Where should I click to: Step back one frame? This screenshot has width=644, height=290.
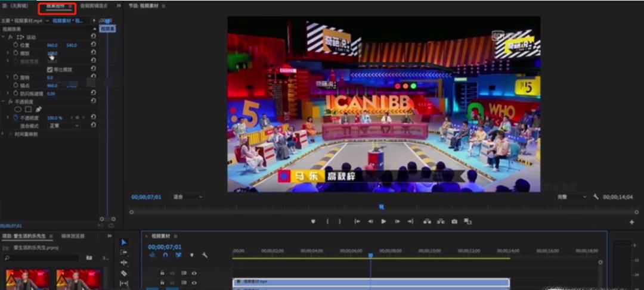coord(370,222)
